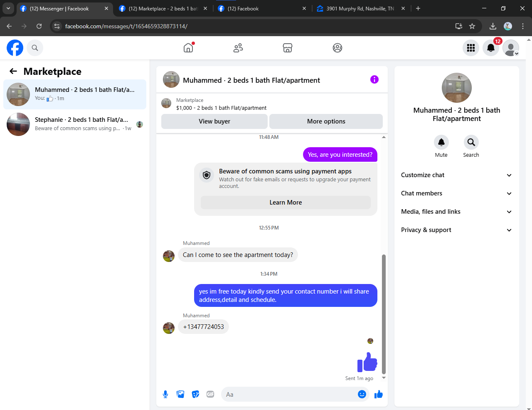The height and width of the screenshot is (410, 532).
Task: Open notifications bell with 12 badge
Action: [491, 48]
